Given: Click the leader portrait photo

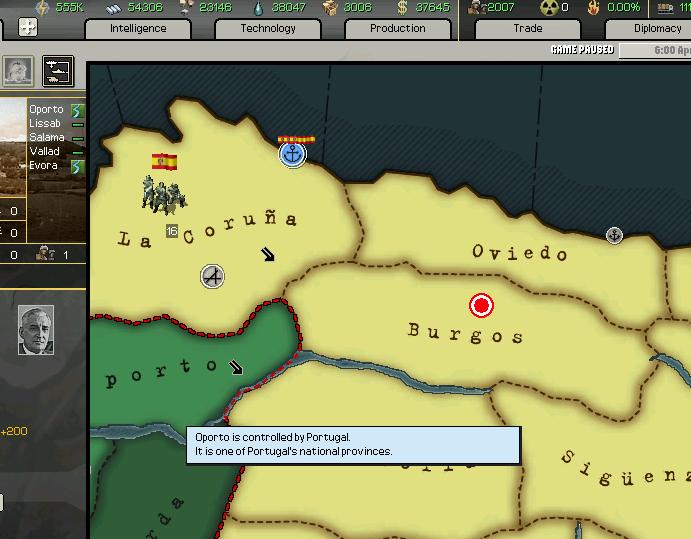Looking at the screenshot, I should [36, 330].
